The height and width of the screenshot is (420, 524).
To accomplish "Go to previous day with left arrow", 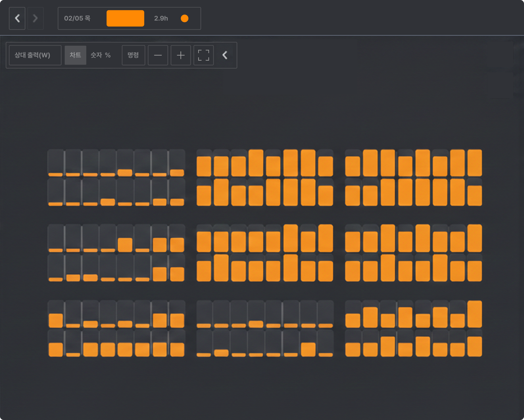I will click(x=17, y=19).
